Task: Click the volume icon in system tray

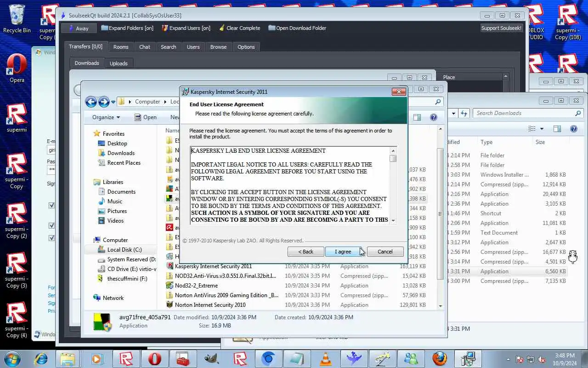Action: (542, 359)
